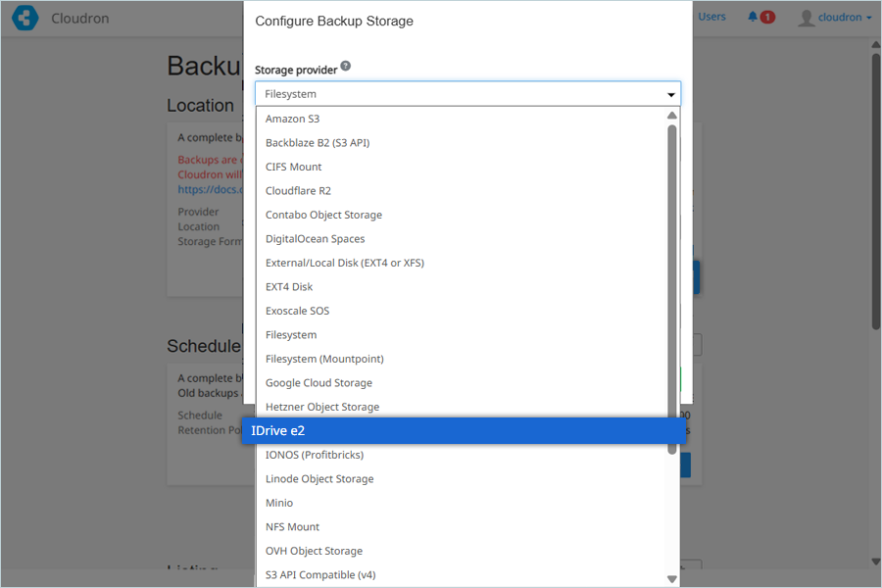Select Minio option
Viewport: 882px width, 588px height.
pos(463,503)
